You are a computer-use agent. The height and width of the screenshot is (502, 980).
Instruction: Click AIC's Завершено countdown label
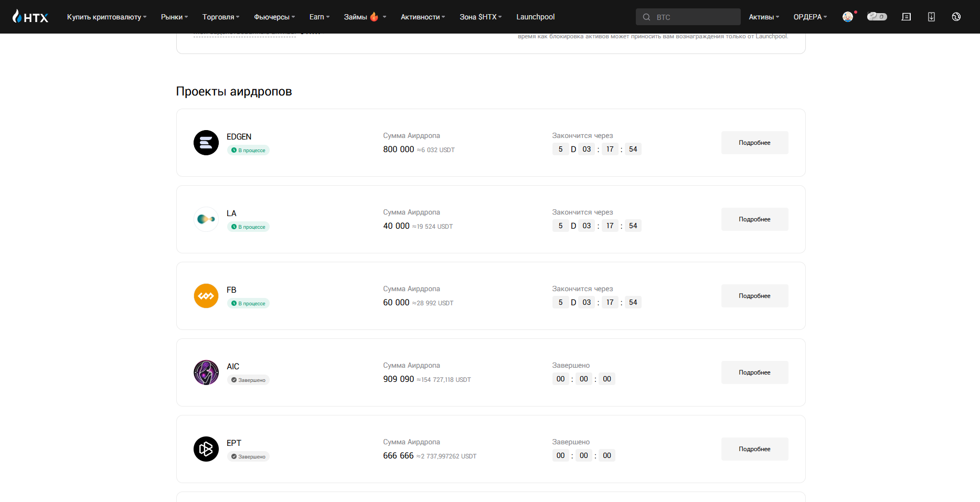[571, 365]
